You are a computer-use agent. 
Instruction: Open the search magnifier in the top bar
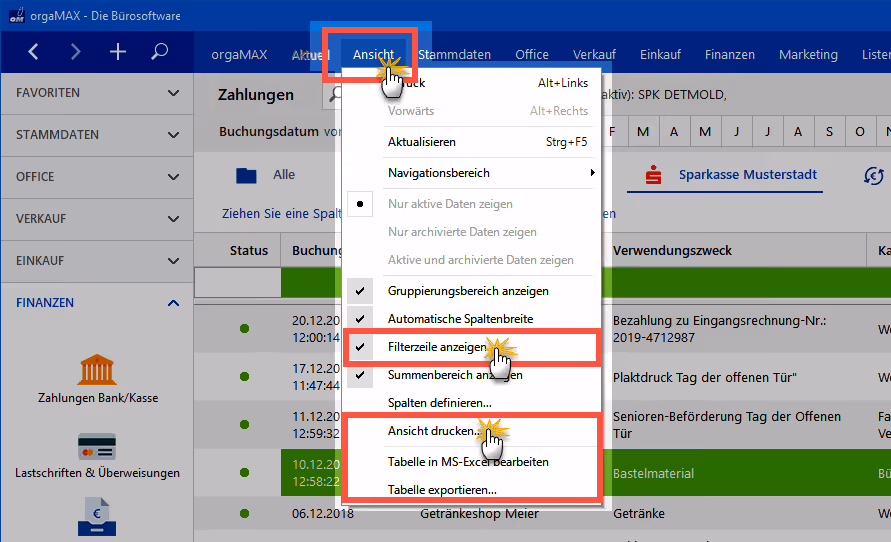pos(160,52)
